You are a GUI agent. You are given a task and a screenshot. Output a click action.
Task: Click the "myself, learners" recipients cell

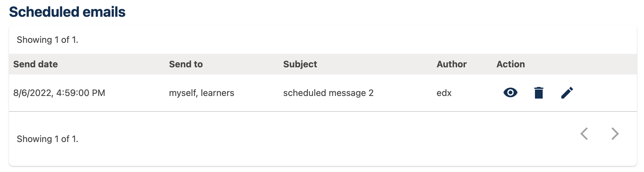(201, 93)
